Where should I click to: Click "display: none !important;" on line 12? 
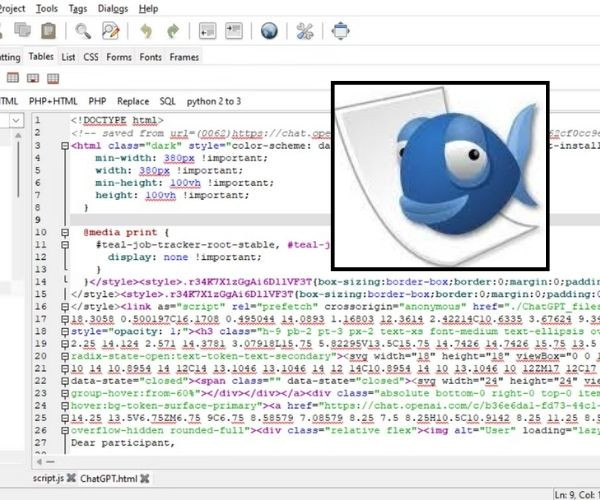point(184,257)
